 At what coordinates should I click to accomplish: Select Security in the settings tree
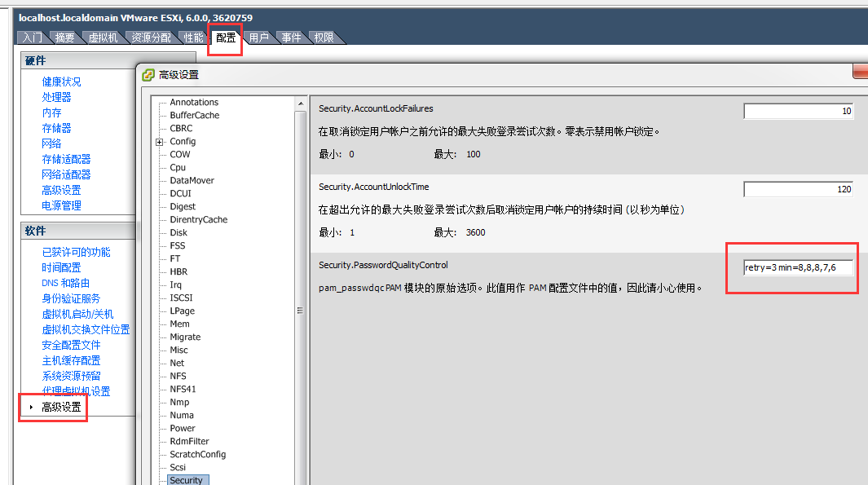187,480
